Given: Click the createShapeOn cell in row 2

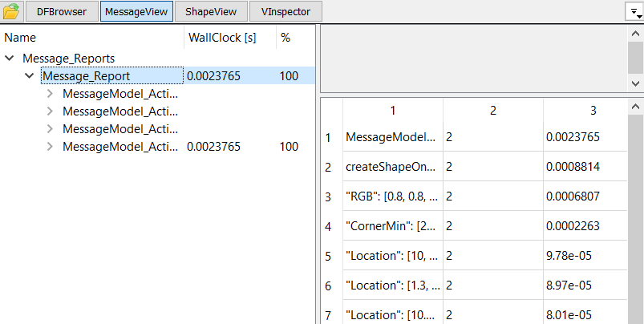Looking at the screenshot, I should tap(391, 167).
